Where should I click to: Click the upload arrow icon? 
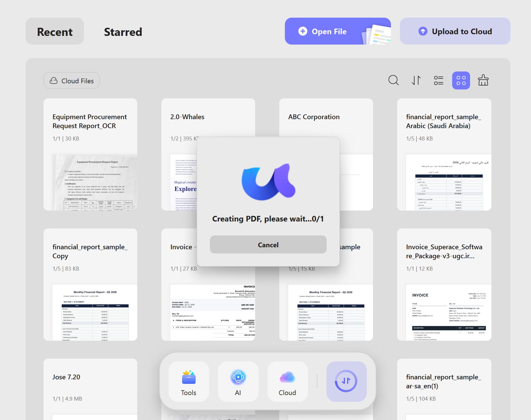423,31
